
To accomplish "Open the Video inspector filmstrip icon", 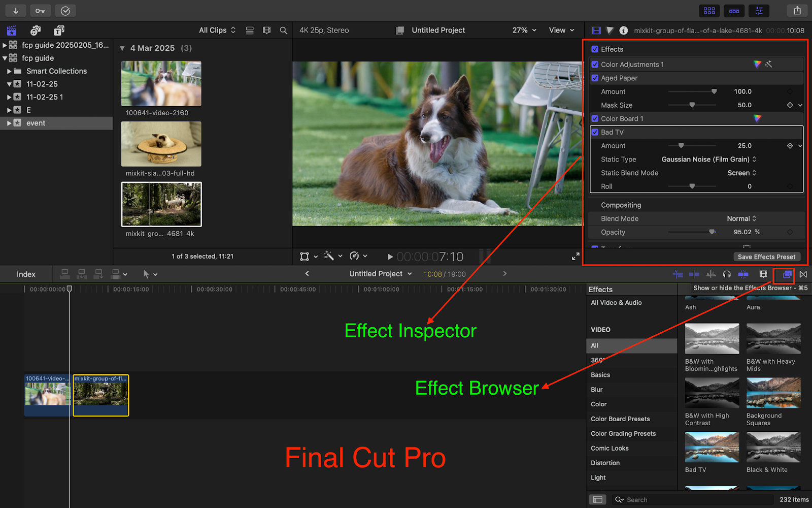I will pos(596,30).
